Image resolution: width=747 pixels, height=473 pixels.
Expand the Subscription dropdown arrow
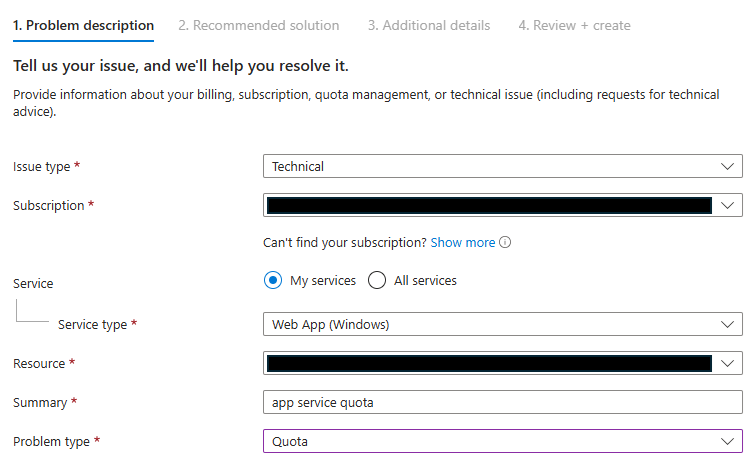click(x=727, y=206)
